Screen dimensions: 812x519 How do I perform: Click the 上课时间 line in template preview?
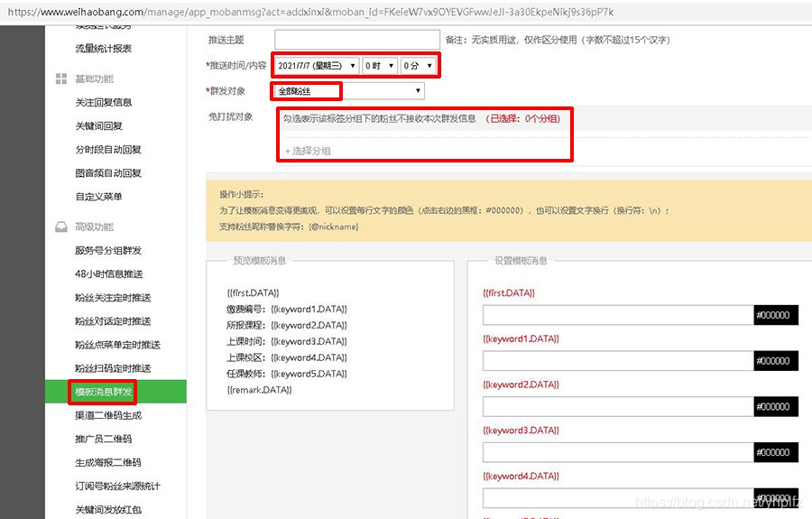point(287,341)
